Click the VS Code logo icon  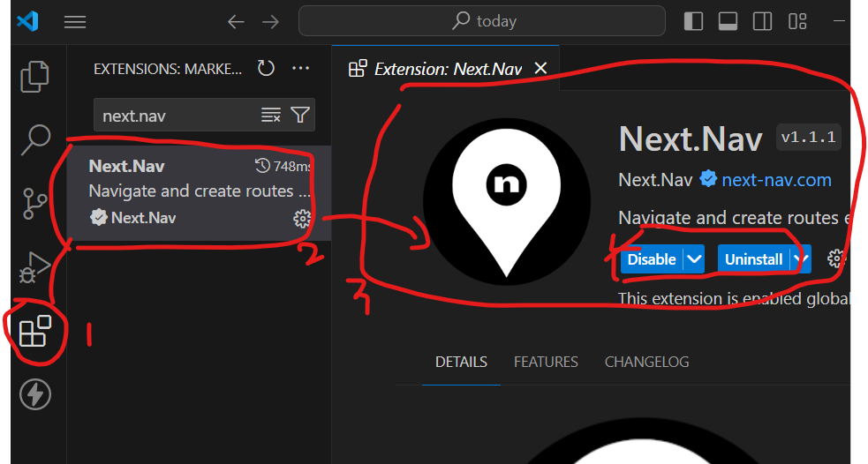[27, 21]
